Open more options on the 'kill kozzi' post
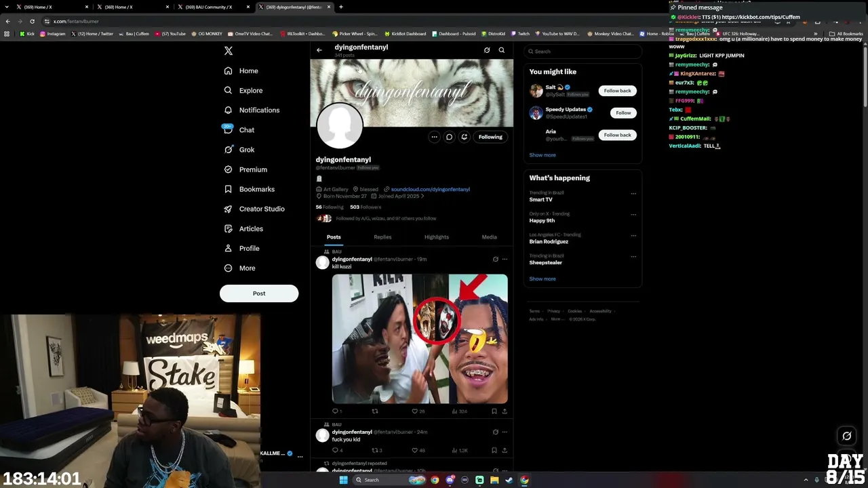 point(505,260)
